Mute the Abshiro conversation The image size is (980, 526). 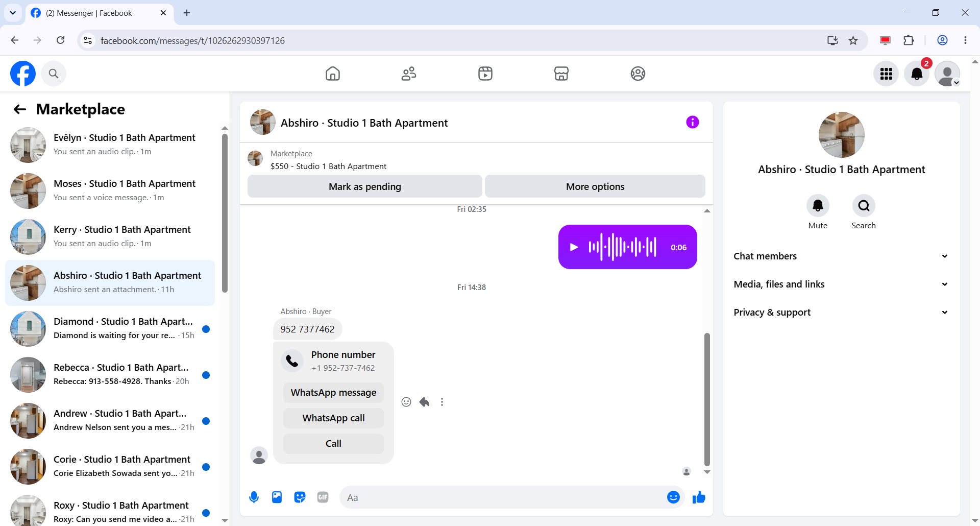click(818, 206)
